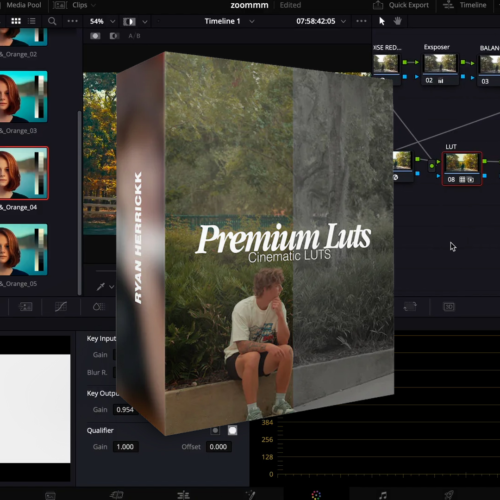Open the Media Pool search
Image resolution: width=500 pixels, height=500 pixels.
coord(52,21)
